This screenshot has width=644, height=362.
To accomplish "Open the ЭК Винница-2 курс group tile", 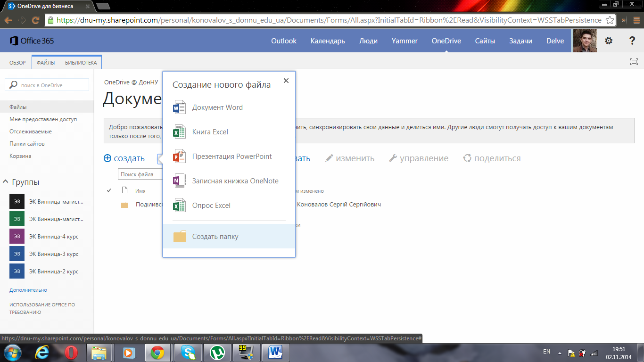I will point(17,271).
